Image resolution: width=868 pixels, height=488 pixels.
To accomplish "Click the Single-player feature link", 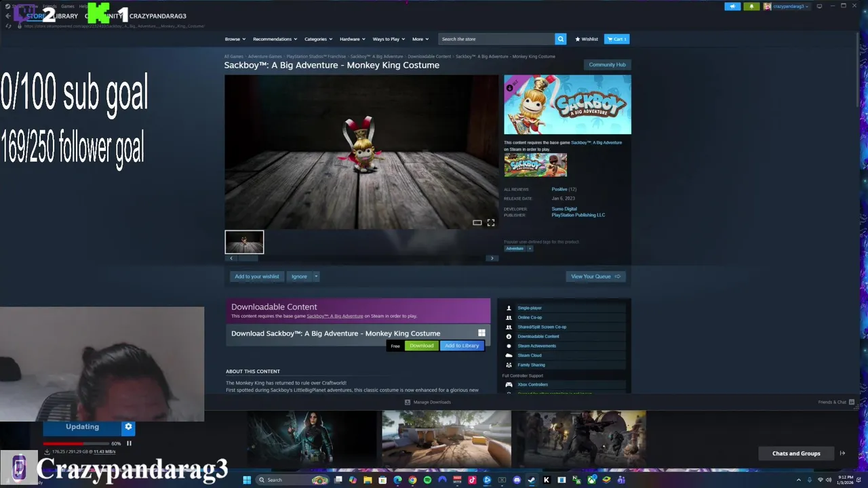I will click(x=529, y=308).
